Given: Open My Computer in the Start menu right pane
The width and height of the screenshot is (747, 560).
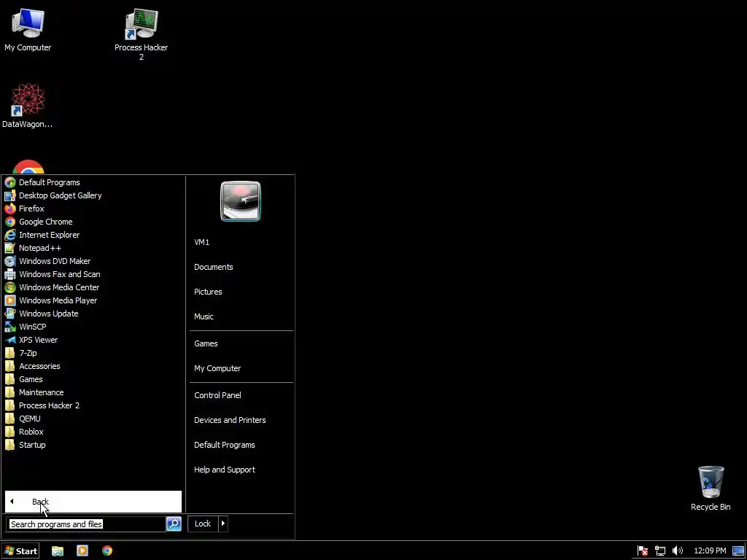Looking at the screenshot, I should point(217,368).
